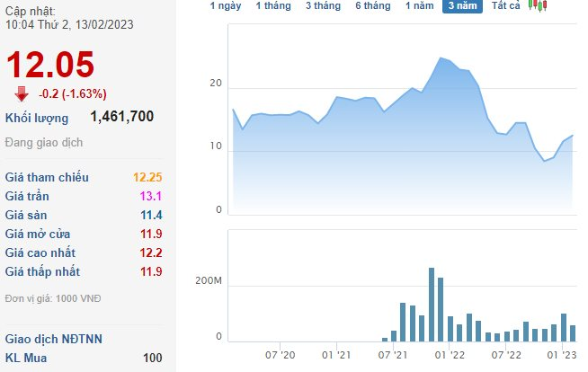The height and width of the screenshot is (372, 588).
Task: Click the price chart peak near 01 '22
Action: [441, 58]
